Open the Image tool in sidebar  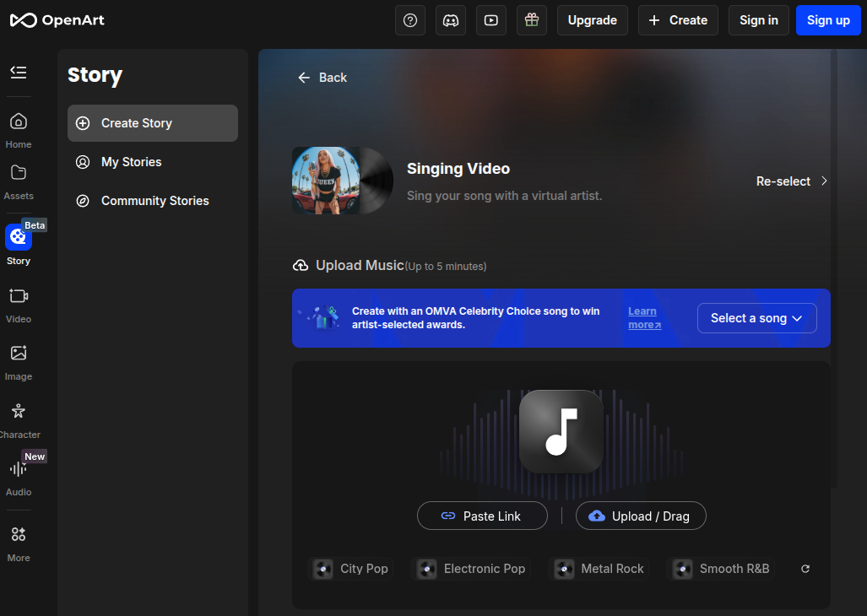[19, 361]
